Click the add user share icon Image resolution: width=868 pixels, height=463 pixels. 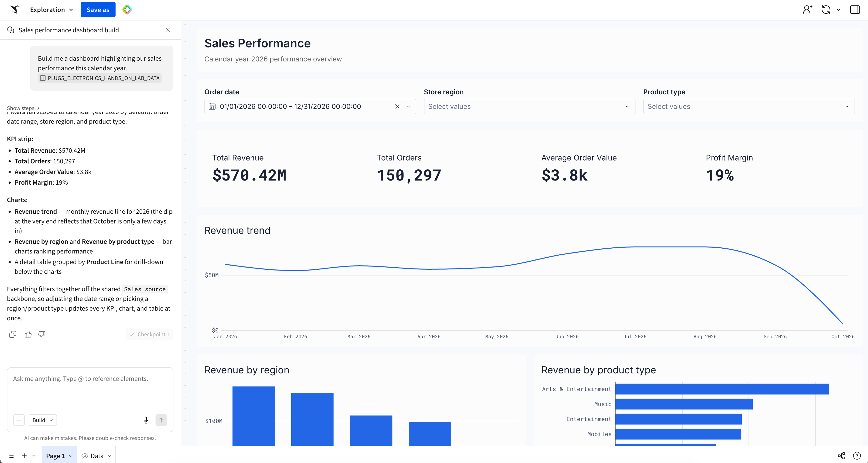coord(807,9)
